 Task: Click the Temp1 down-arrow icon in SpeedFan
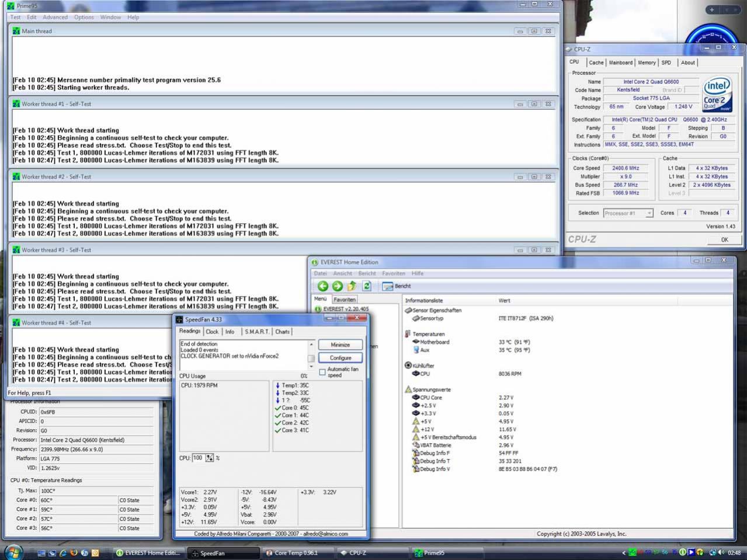[277, 385]
